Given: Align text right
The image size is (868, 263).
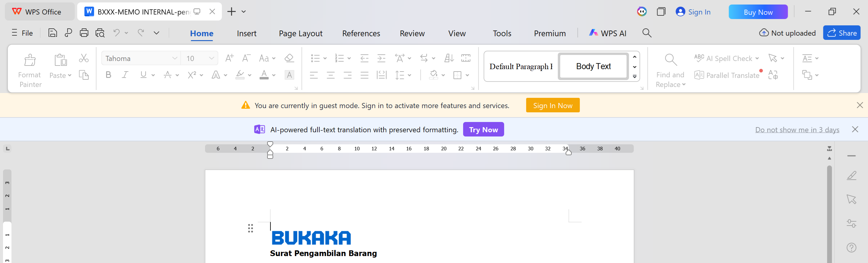Looking at the screenshot, I should tap(347, 75).
